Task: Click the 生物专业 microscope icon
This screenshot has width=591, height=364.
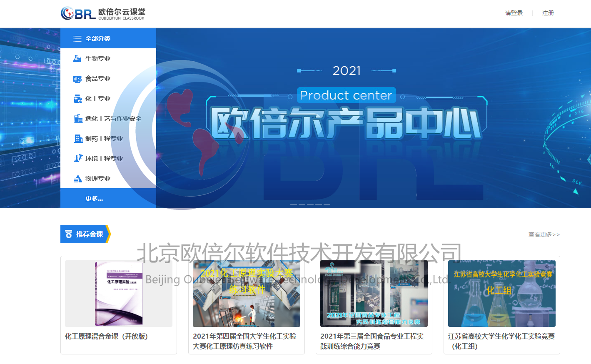Action: click(77, 59)
